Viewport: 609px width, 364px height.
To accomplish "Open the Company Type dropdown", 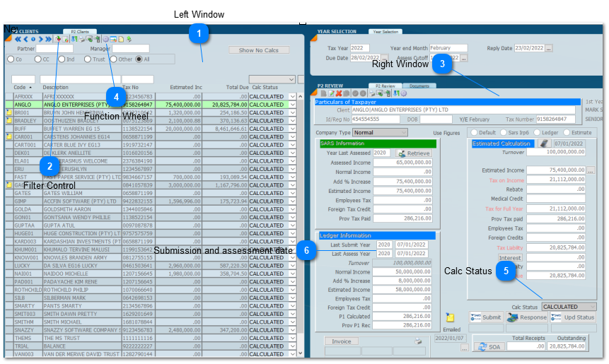I will coord(380,133).
